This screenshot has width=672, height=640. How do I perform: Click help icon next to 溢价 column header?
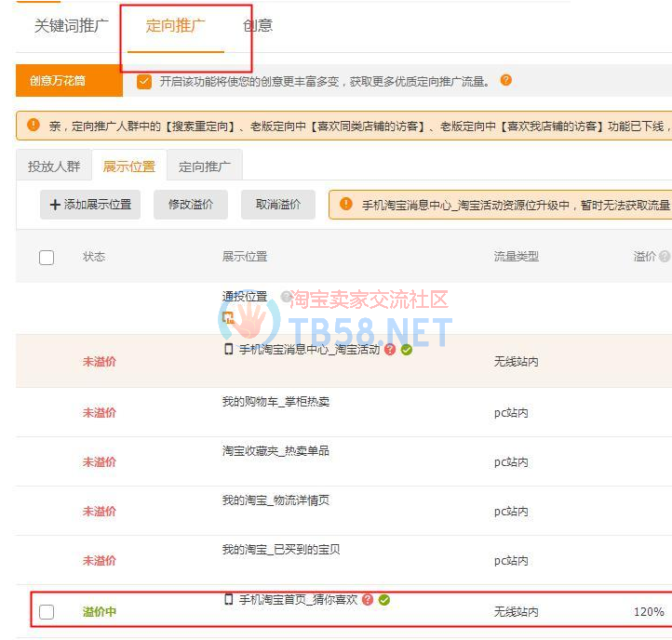point(665,257)
